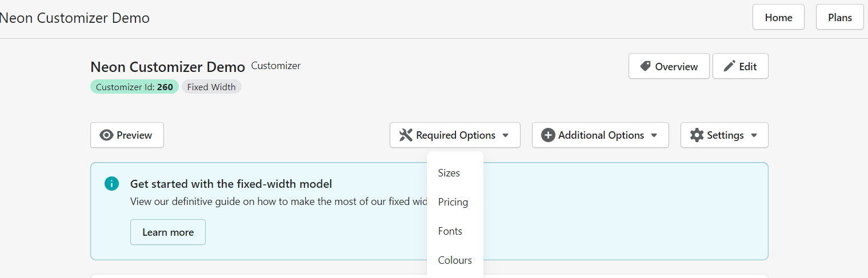Image resolution: width=868 pixels, height=278 pixels.
Task: Click the tag icon on Overview
Action: 646,66
